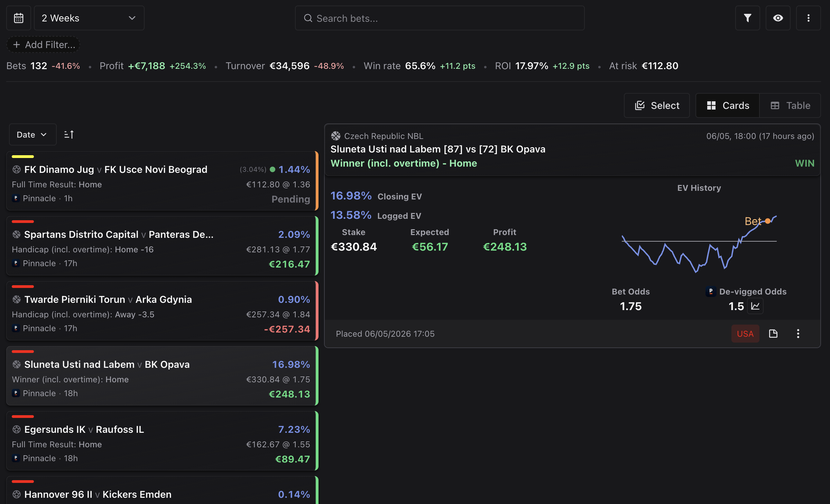Click the USA tag button
This screenshot has width=830, height=504.
pos(745,334)
